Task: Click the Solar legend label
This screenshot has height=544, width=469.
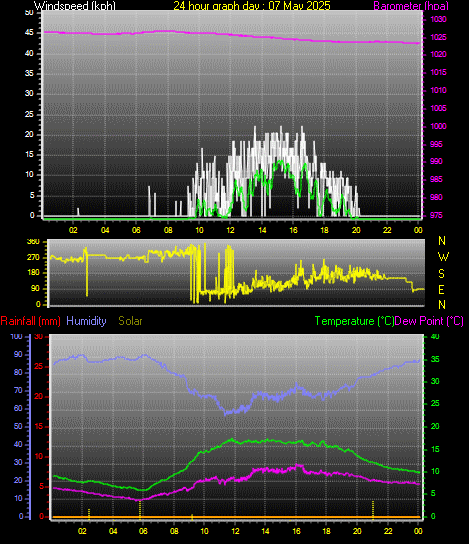Action: pyautogui.click(x=130, y=321)
